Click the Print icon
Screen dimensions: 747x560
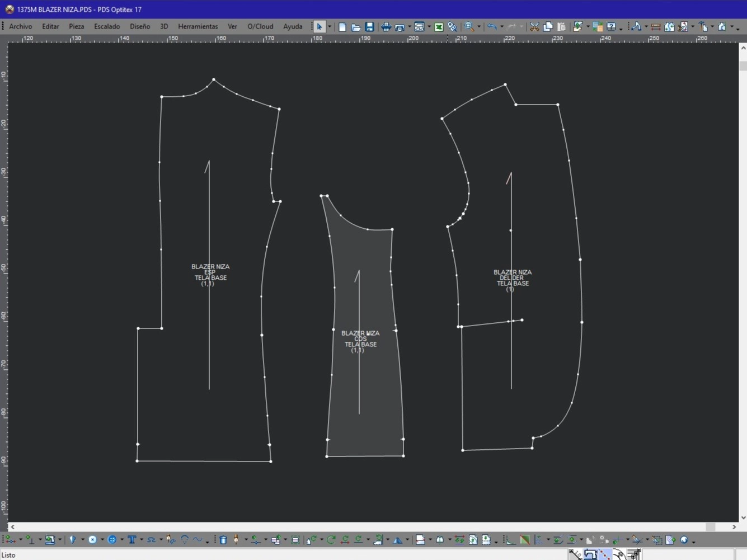tap(386, 27)
